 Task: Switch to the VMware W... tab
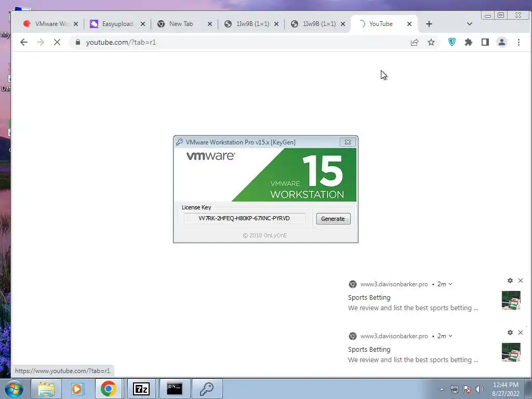51,24
